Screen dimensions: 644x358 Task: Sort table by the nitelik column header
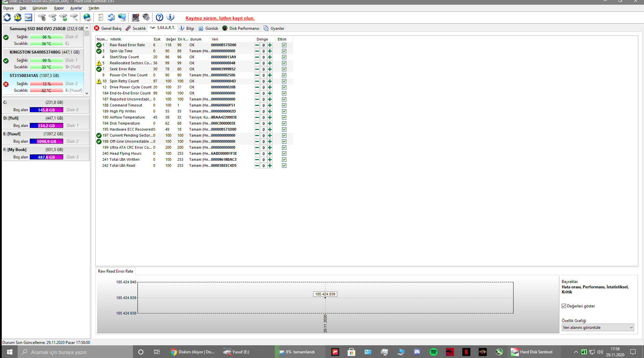(x=131, y=39)
